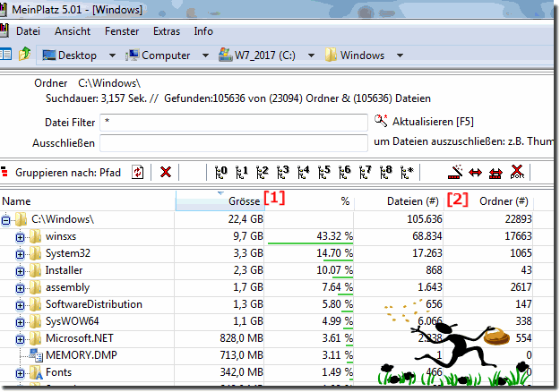Click the MEMORY.DMP file icon
Screen dimensions: 560x392
tap(36, 355)
